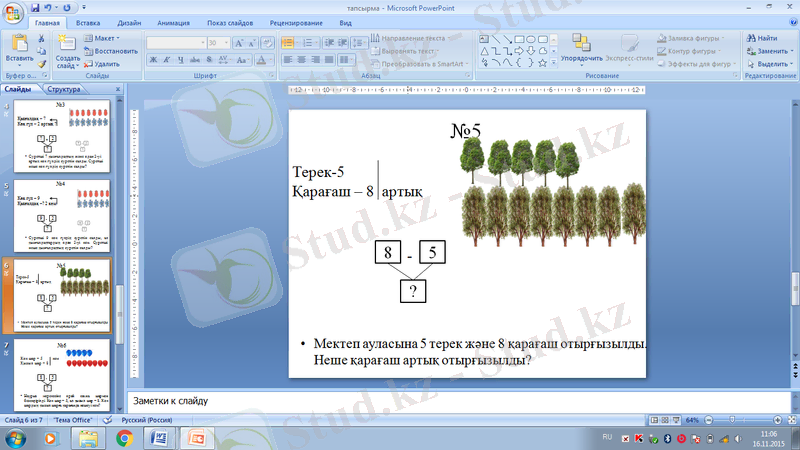
Task: Click the Вставить paste icon
Action: (x=19, y=44)
